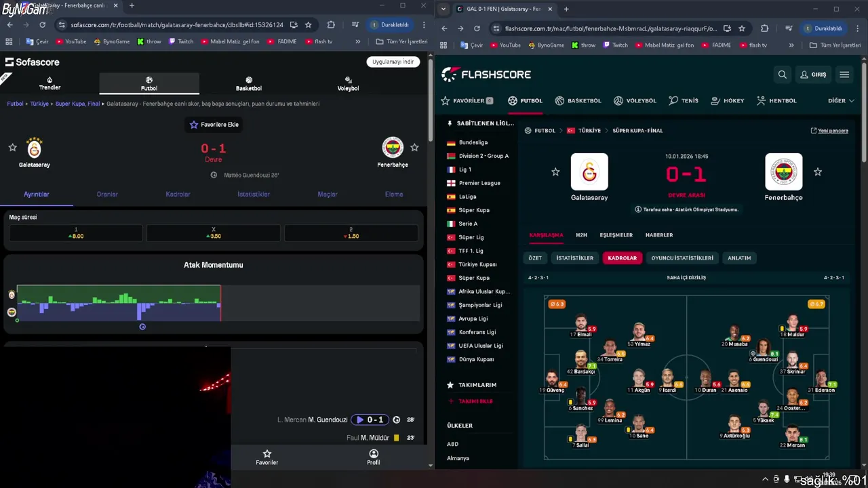Open İstatistikler tab in Sofascore
Image resolution: width=868 pixels, height=488 pixels.
tap(254, 195)
